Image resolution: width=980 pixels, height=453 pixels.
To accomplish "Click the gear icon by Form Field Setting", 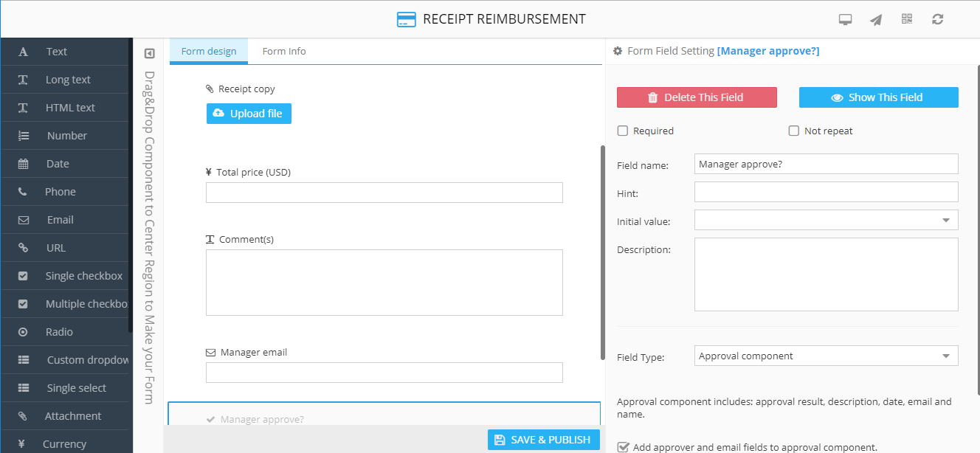I will click(x=618, y=51).
